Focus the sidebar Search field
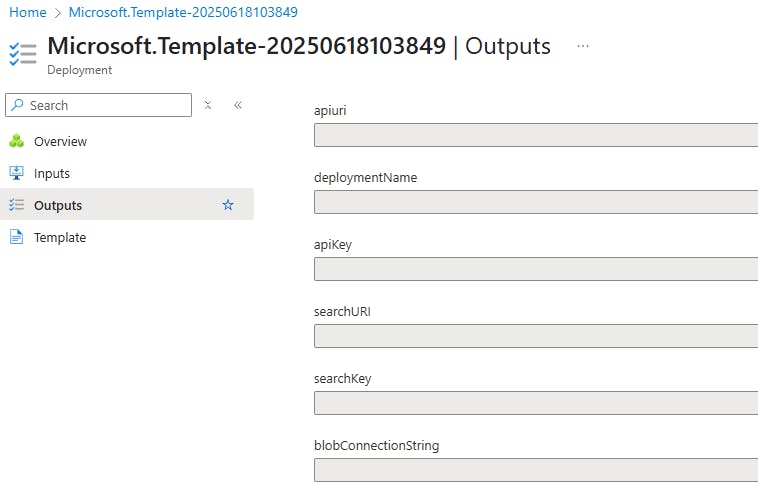The image size is (758, 496). tap(99, 105)
